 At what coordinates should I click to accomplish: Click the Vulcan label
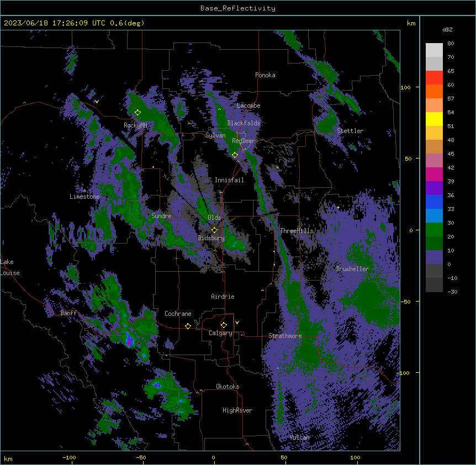pyautogui.click(x=300, y=437)
